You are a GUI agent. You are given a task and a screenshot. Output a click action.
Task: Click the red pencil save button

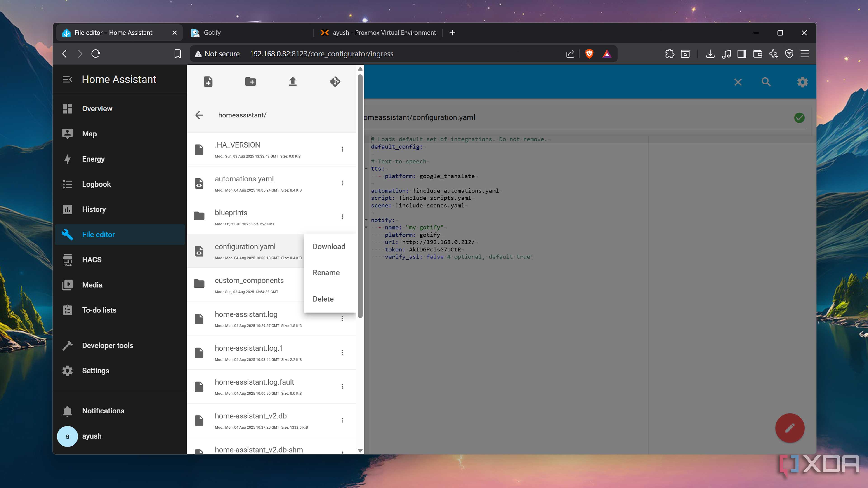[790, 428]
